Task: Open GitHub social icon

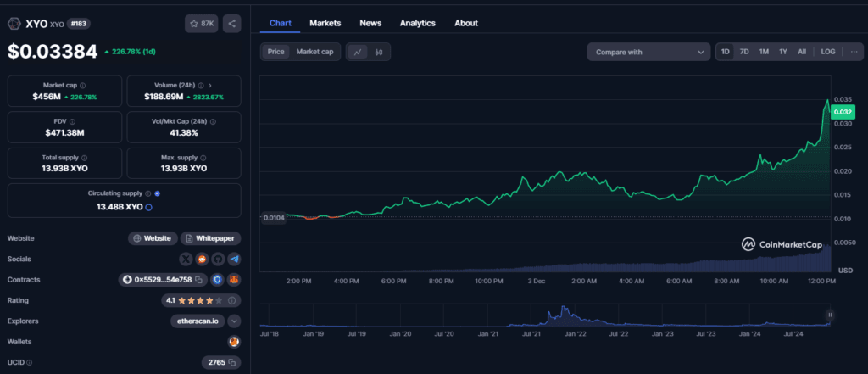Action: coord(218,259)
